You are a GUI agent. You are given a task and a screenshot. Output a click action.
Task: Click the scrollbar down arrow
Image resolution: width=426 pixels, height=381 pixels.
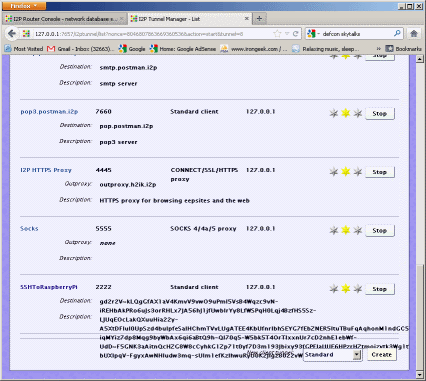pos(420,376)
